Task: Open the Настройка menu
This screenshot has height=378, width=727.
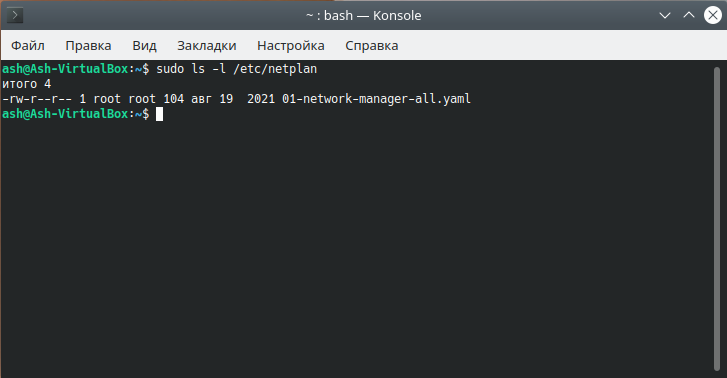Action: pyautogui.click(x=291, y=45)
